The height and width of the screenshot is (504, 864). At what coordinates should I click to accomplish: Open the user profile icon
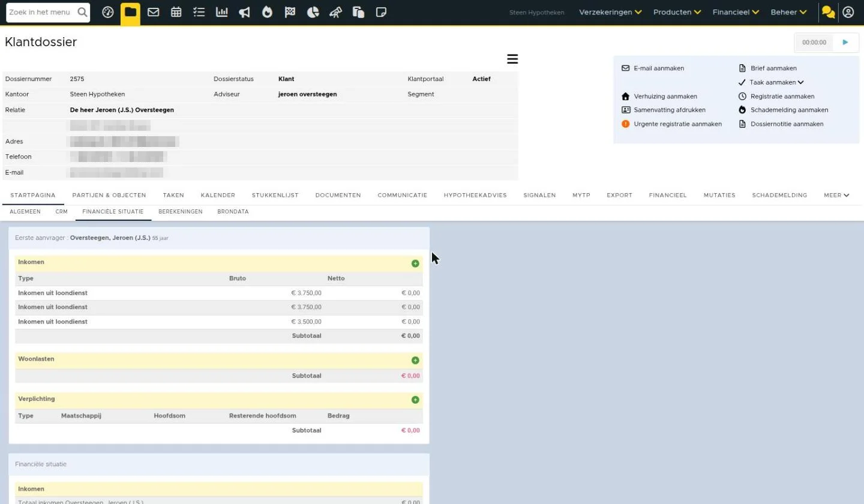tap(848, 12)
